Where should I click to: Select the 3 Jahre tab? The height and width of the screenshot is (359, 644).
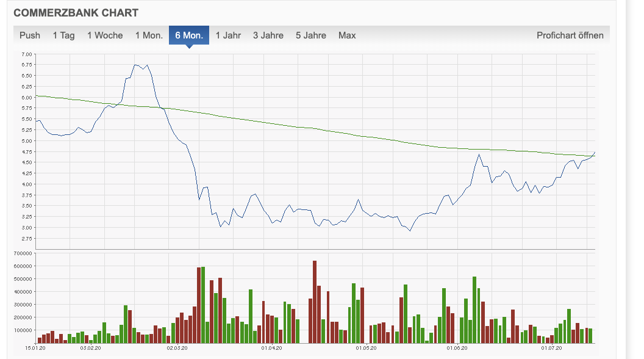268,35
